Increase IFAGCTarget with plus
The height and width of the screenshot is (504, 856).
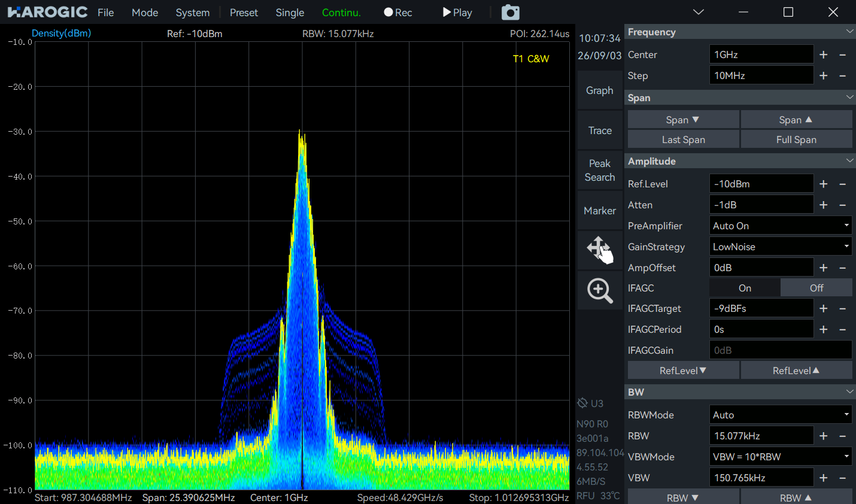(x=824, y=308)
